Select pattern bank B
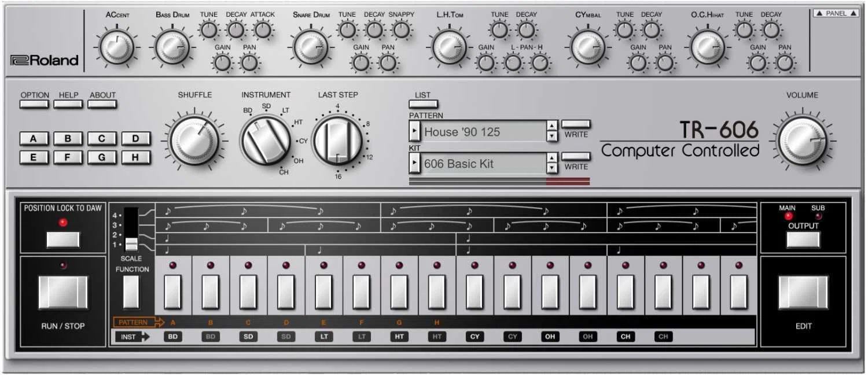 pos(68,139)
